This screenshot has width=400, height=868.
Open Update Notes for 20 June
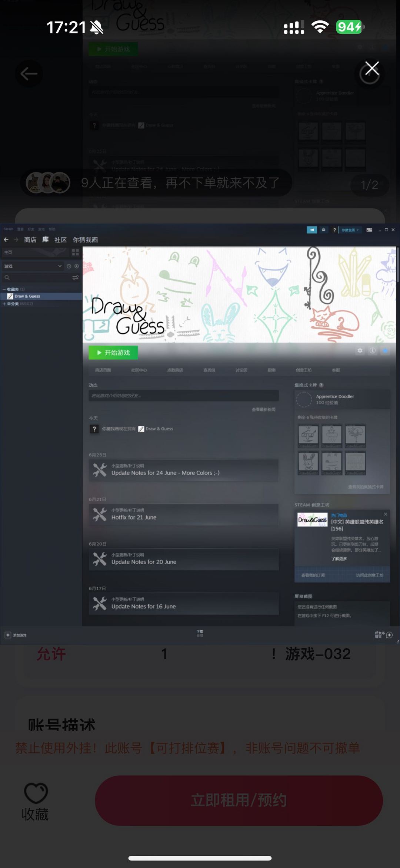point(183,559)
